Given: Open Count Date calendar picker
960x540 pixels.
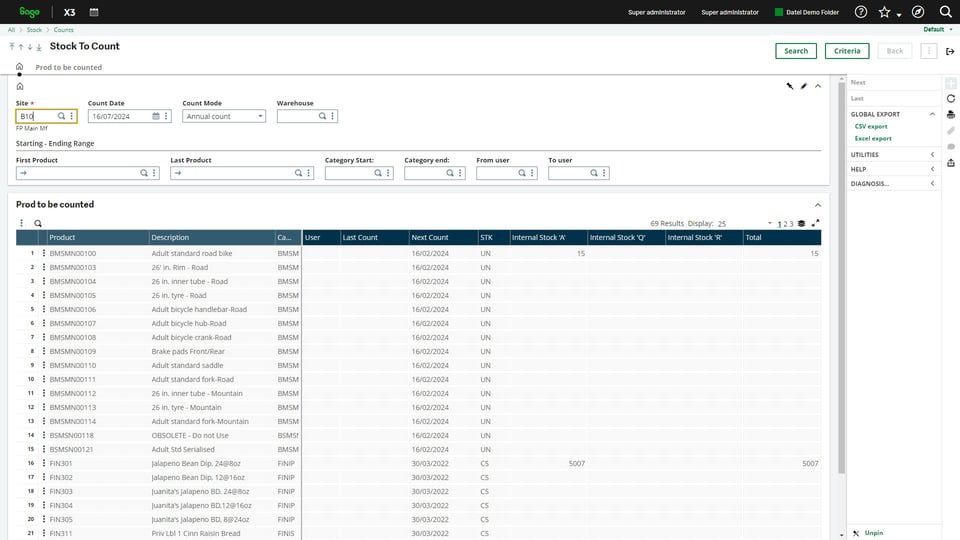Looking at the screenshot, I should pos(156,116).
